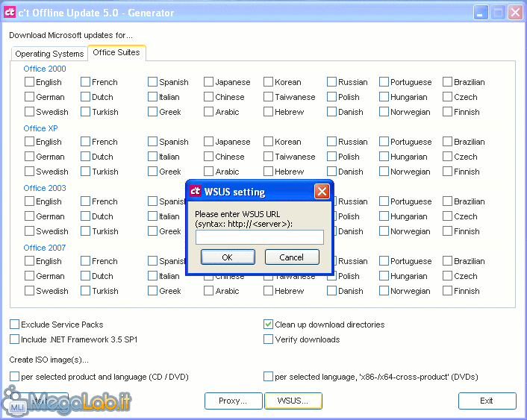This screenshot has height=420, width=527.
Task: Check Hebrew for Office XP
Action: (x=268, y=172)
